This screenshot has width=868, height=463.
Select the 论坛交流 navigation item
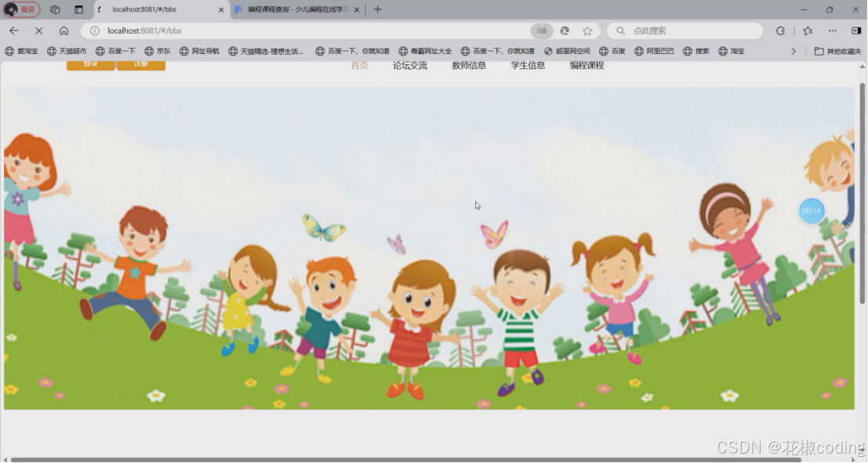tap(409, 66)
